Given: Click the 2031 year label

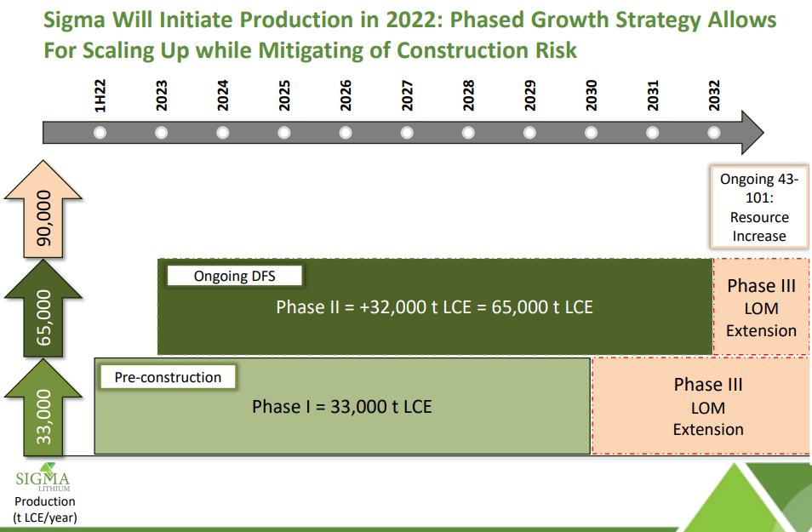Looking at the screenshot, I should point(653,96).
